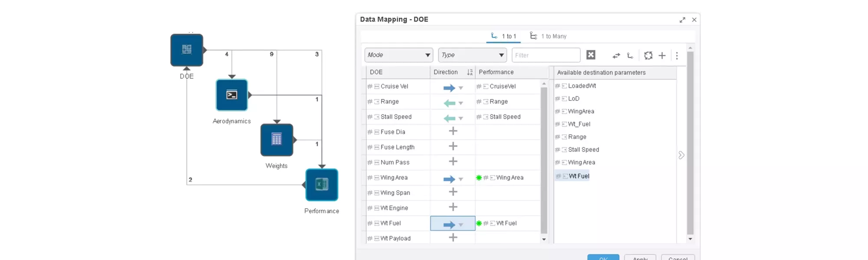Select Wing Span in DOE column

(395, 193)
